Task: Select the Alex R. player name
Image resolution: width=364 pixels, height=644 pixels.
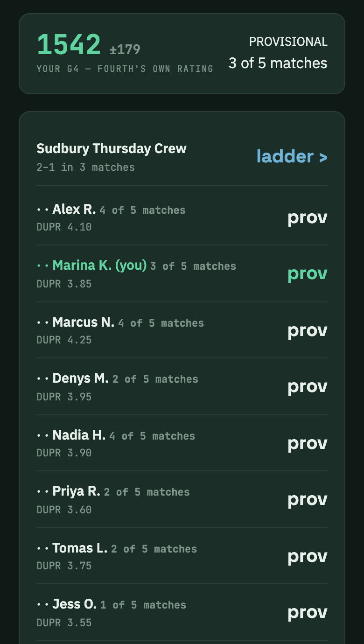Action: (x=74, y=210)
